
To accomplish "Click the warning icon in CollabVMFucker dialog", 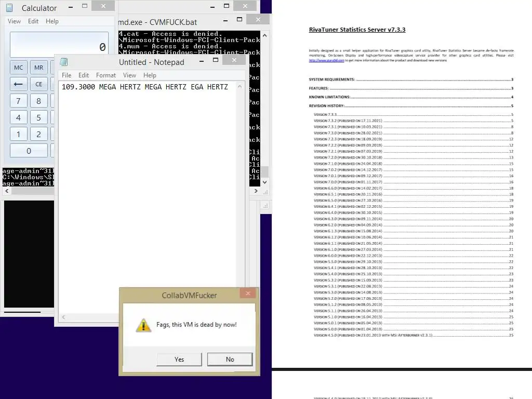I will click(x=143, y=325).
